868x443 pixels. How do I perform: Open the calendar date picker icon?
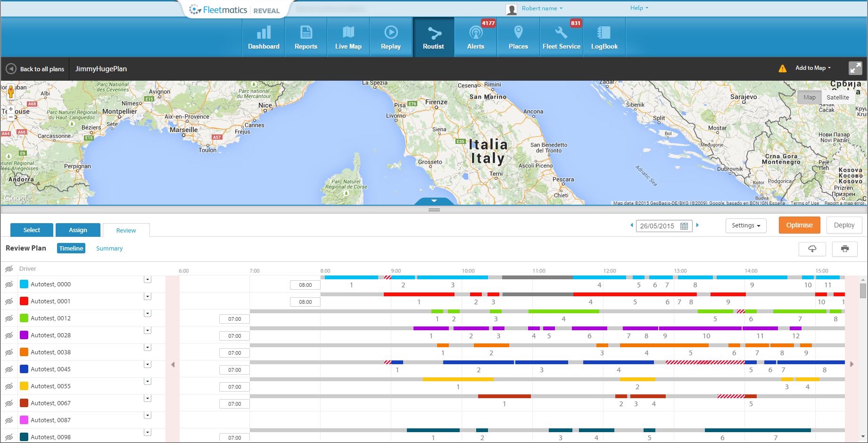point(684,226)
